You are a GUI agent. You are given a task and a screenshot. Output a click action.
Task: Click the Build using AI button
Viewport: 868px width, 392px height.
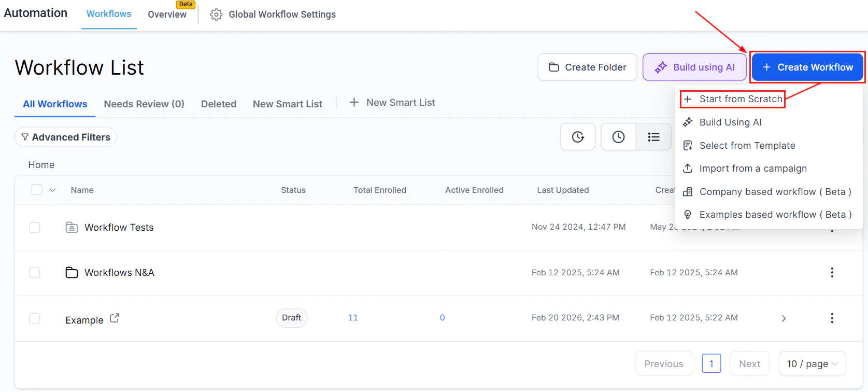pos(694,67)
